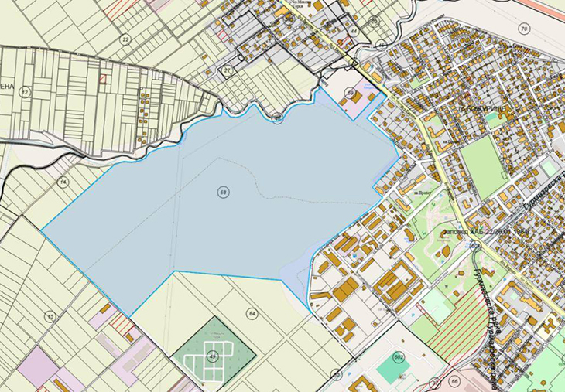Screen dimensions: 565x392
Task: Click the circled 70 zone marker
Action: [x=524, y=29]
